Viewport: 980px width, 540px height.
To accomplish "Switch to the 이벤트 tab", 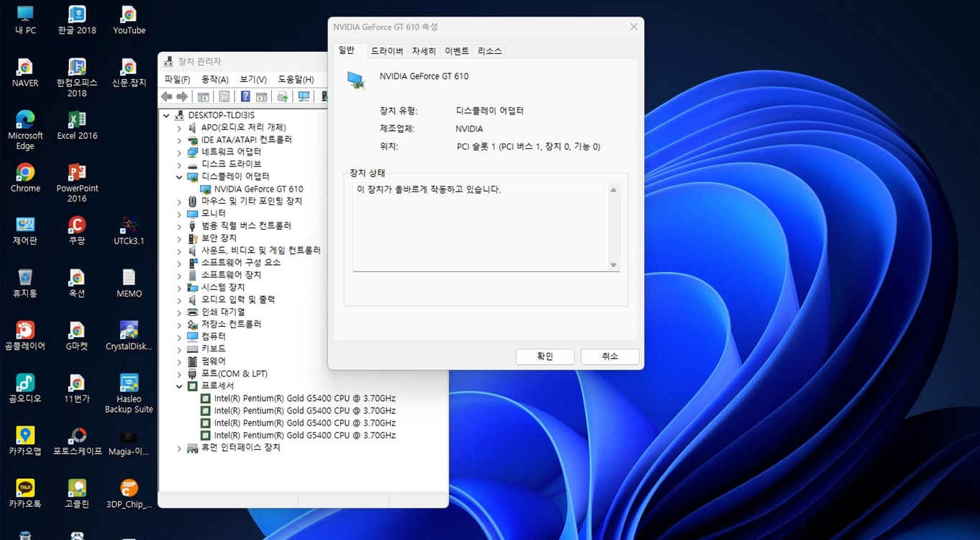I will [x=457, y=51].
